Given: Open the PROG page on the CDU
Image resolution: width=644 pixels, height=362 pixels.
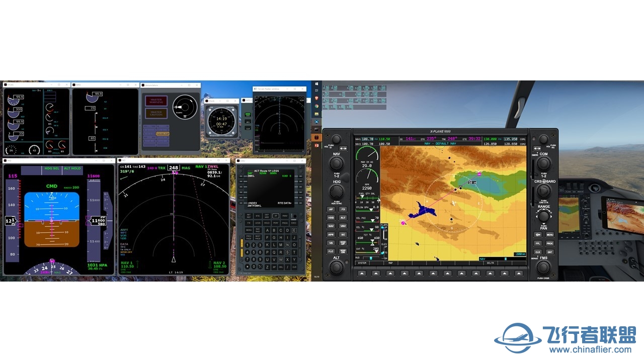Looking at the screenshot, I should (x=285, y=223).
